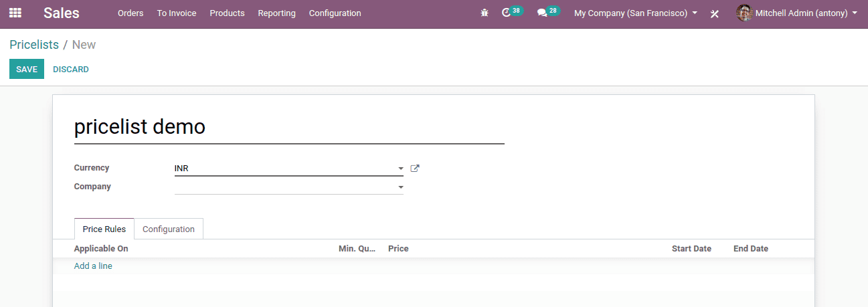
Task: Click the End Date column header
Action: tap(751, 248)
